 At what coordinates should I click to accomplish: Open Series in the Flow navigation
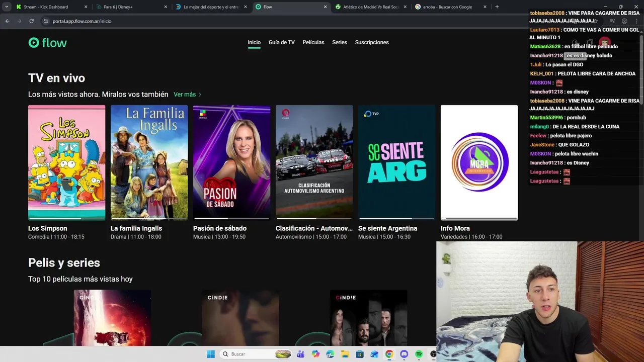(x=340, y=43)
